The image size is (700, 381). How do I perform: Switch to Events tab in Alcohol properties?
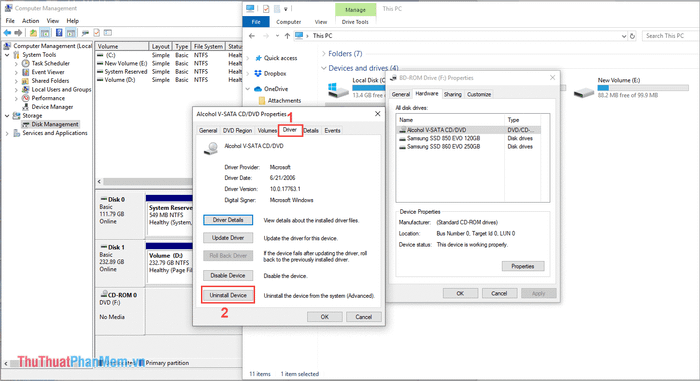click(332, 130)
